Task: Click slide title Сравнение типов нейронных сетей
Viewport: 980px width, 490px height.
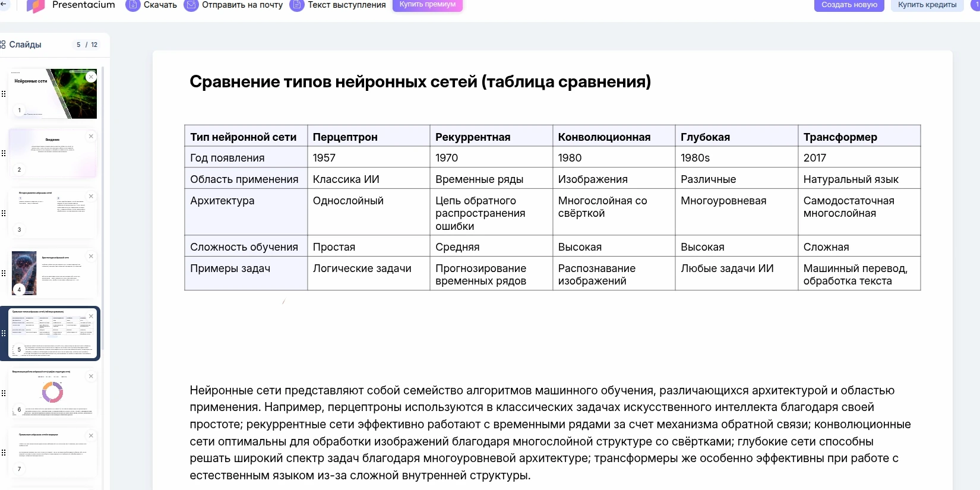Action: click(x=420, y=82)
